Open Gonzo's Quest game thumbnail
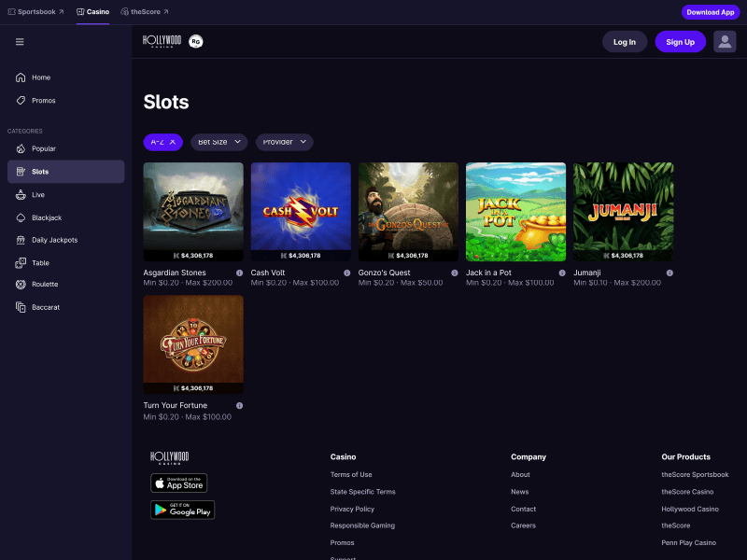This screenshot has height=560, width=747. pyautogui.click(x=408, y=212)
